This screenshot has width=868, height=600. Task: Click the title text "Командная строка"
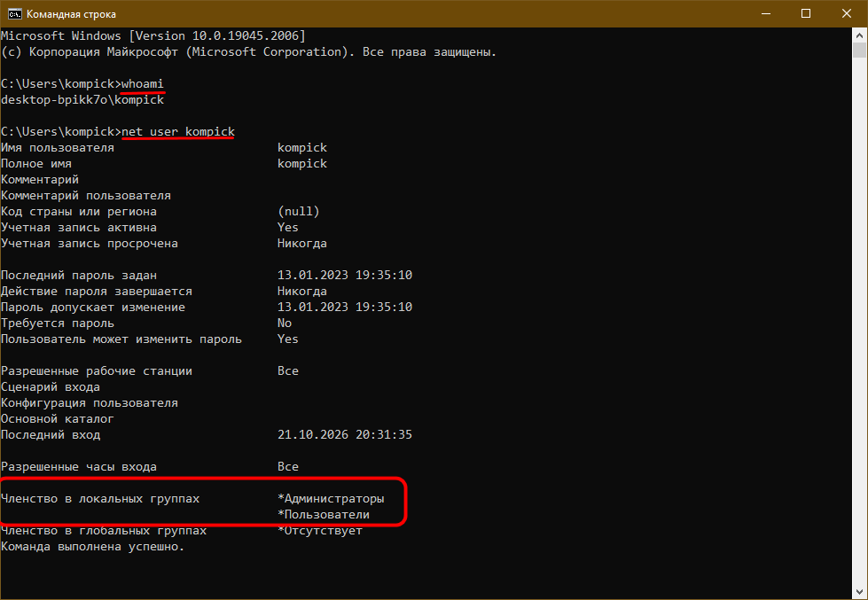point(72,14)
